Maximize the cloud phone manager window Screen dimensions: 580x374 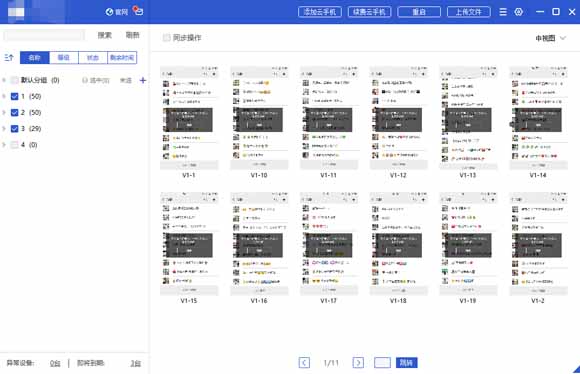[x=556, y=12]
